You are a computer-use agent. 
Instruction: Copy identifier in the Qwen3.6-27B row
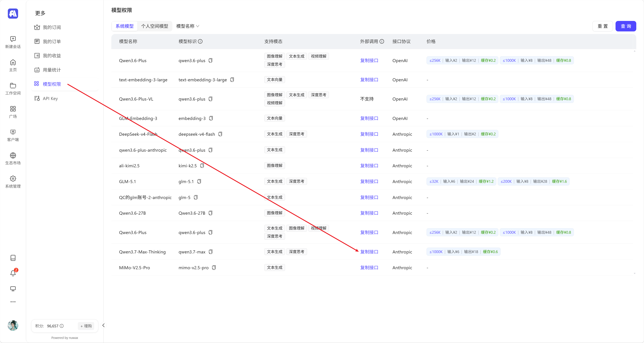pyautogui.click(x=210, y=213)
